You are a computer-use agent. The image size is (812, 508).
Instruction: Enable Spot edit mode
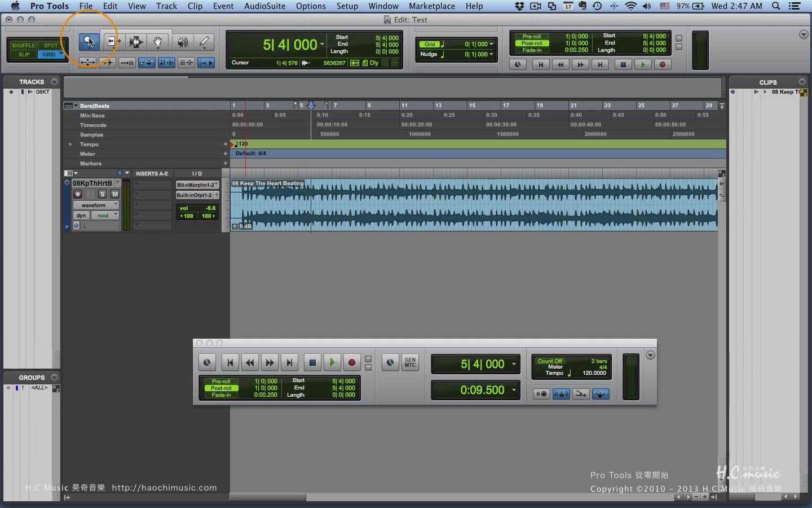[51, 45]
